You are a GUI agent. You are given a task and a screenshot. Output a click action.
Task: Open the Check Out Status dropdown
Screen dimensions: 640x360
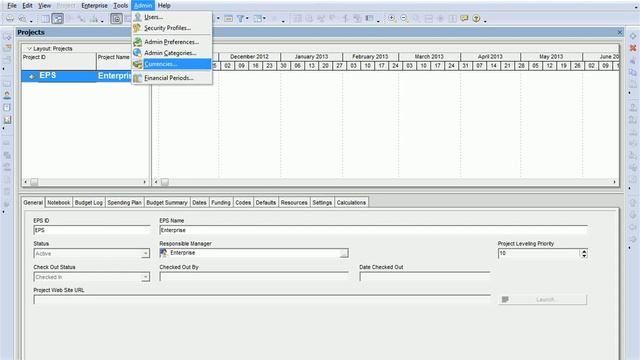(x=145, y=277)
